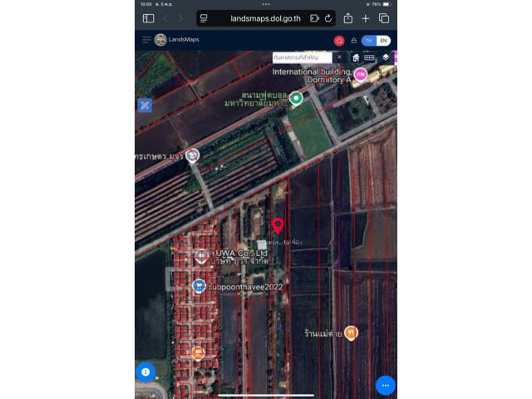
Task: Click the home map extent icon
Action: (x=356, y=57)
